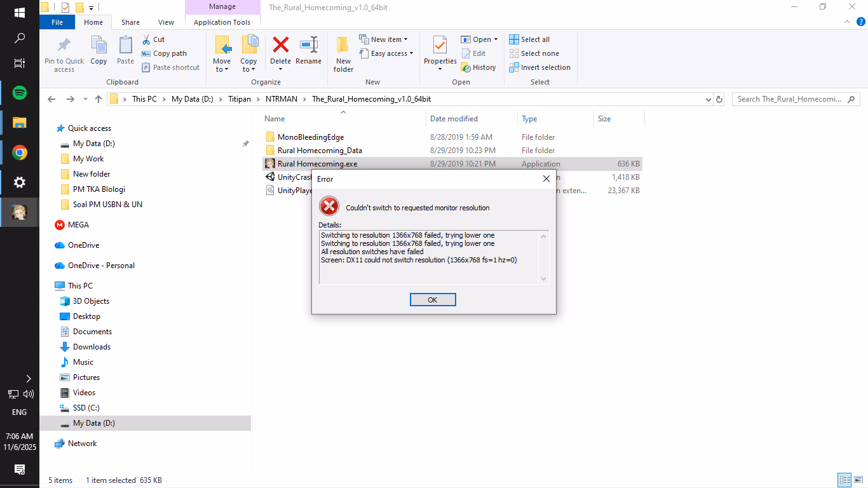This screenshot has height=488, width=868.
Task: Open Google Chrome from the taskbar
Action: [20, 152]
